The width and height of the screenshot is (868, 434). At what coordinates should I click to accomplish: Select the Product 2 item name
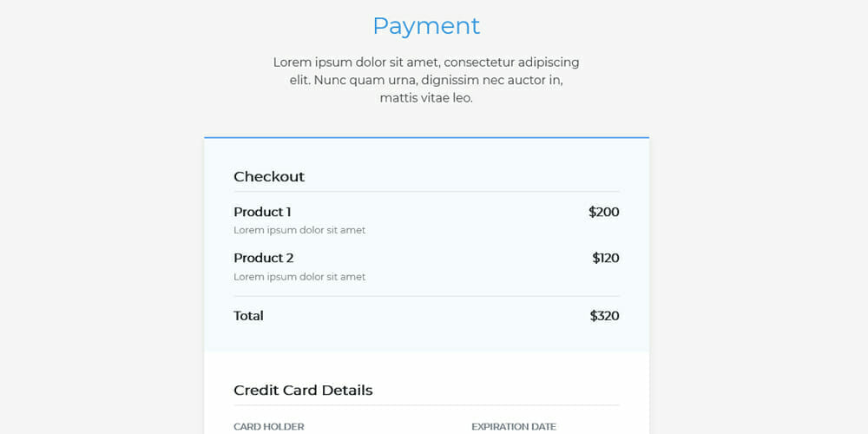tap(264, 258)
